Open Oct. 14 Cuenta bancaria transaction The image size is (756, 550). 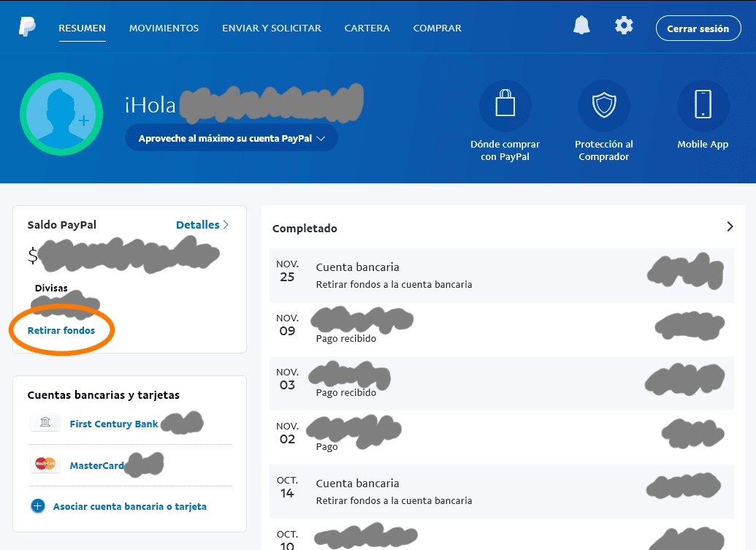(501, 491)
